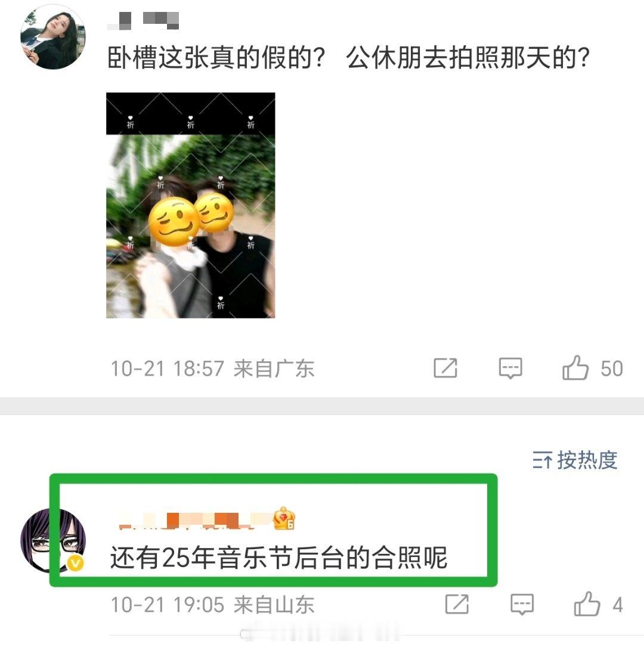The height and width of the screenshot is (647, 644).
Task: Click timestamp 10-21 18:57 来自广东
Action: click(x=212, y=369)
